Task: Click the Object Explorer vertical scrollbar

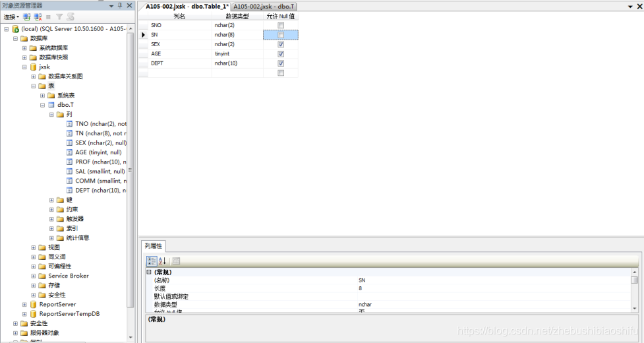Action: point(131,170)
